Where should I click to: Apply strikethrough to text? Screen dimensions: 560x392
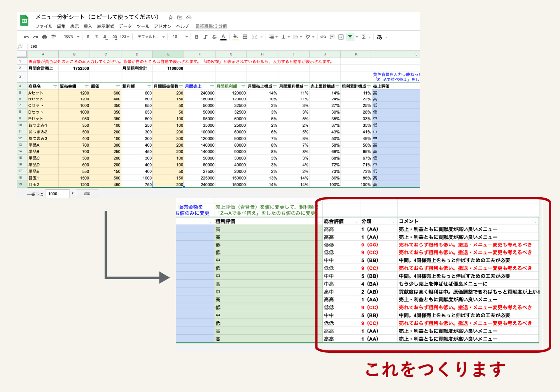click(x=214, y=37)
